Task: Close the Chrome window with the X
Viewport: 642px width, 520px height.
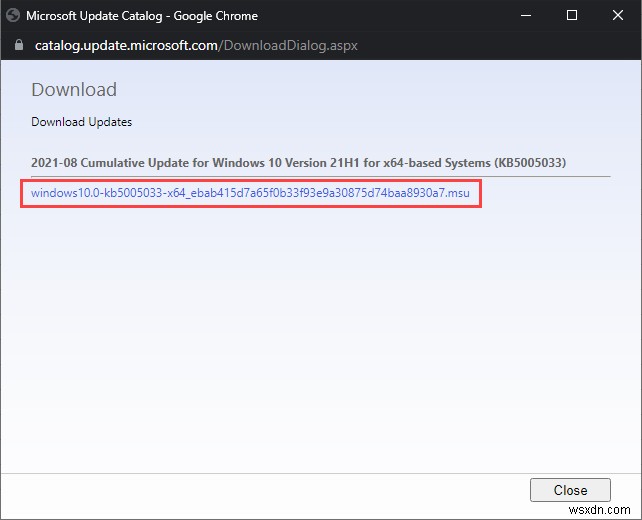Action: pos(617,16)
